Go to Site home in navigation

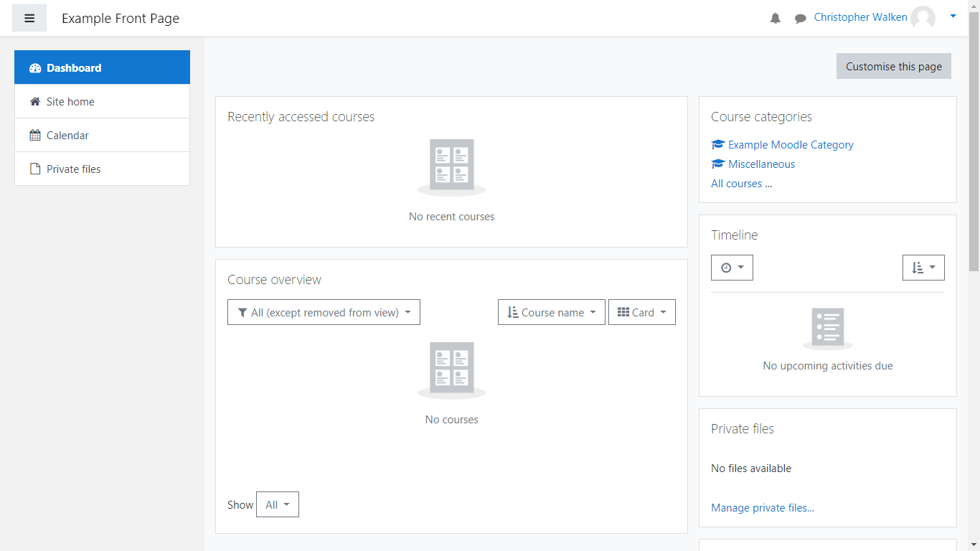click(70, 102)
